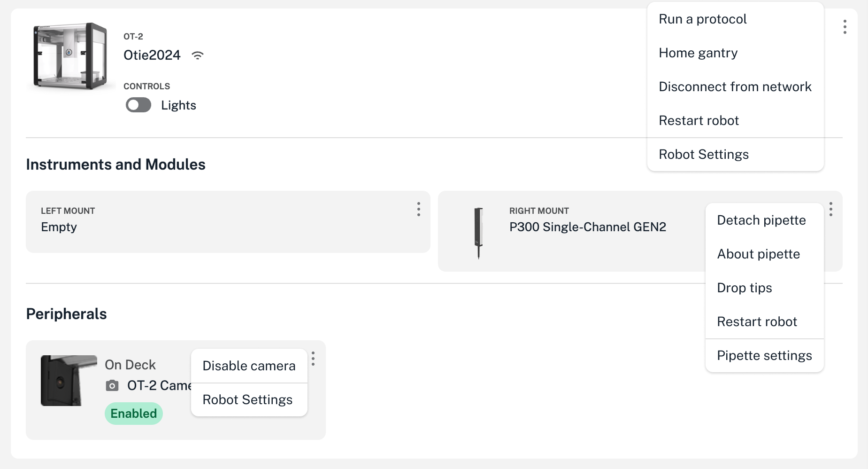Open Pipette settings

point(764,355)
